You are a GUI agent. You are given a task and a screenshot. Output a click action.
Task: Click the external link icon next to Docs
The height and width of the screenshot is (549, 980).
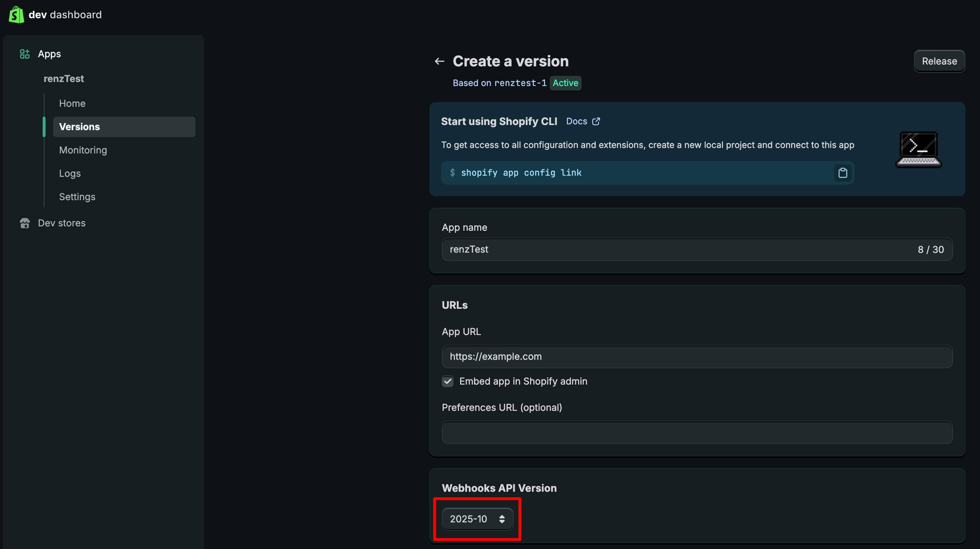[596, 121]
